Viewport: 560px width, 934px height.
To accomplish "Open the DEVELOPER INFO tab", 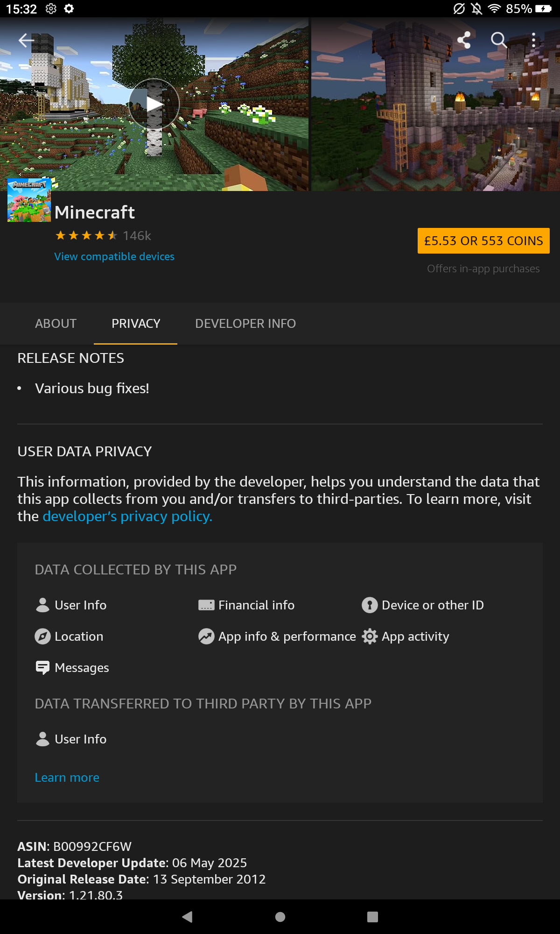I will pyautogui.click(x=245, y=323).
